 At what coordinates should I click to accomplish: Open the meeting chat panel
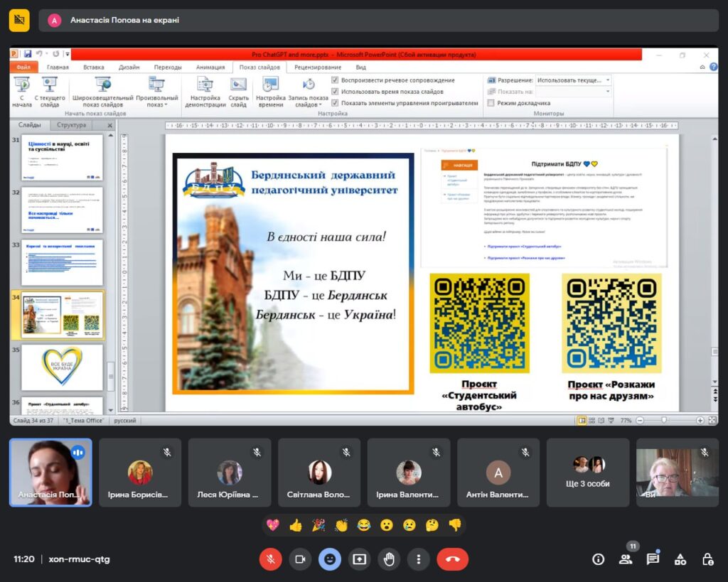tap(652, 559)
